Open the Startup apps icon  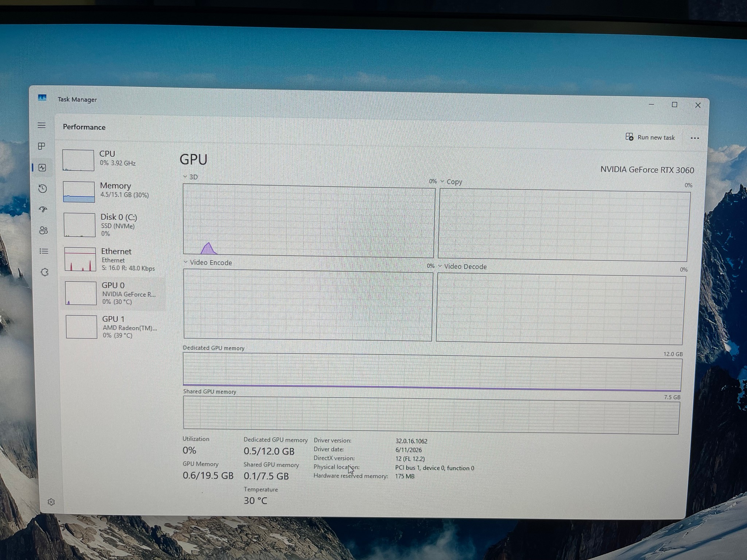tap(43, 209)
